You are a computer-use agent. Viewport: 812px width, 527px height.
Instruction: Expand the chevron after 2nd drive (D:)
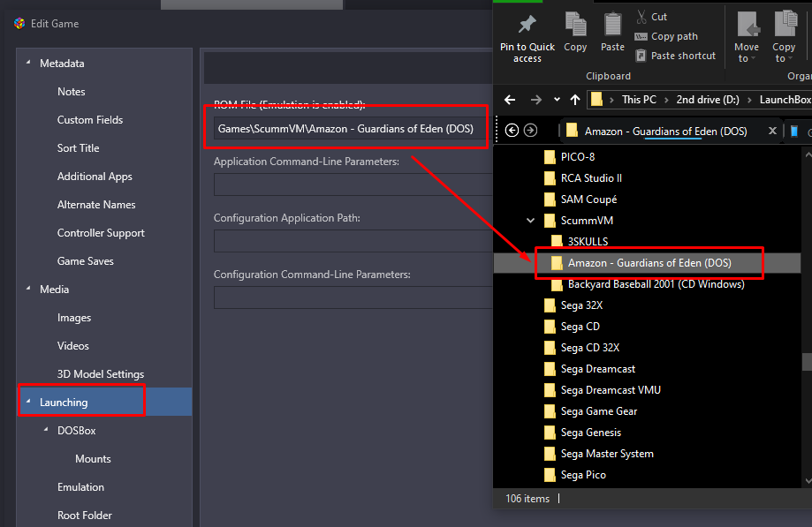point(749,99)
